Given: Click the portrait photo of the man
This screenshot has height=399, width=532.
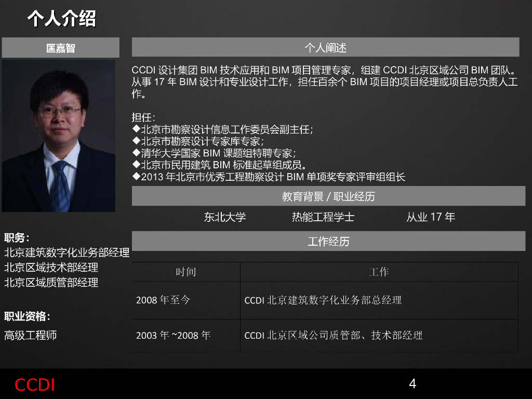Looking at the screenshot, I should (x=59, y=136).
